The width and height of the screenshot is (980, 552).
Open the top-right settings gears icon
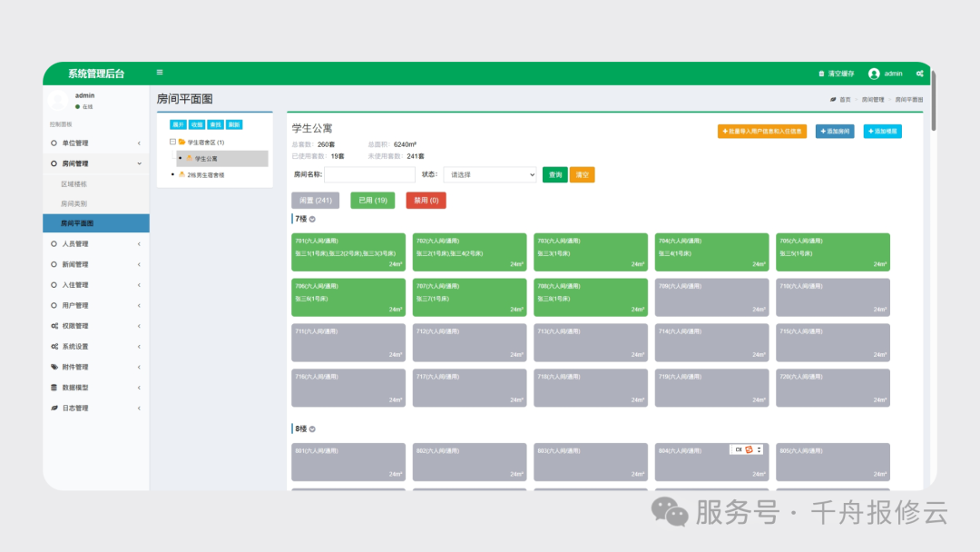click(x=919, y=74)
